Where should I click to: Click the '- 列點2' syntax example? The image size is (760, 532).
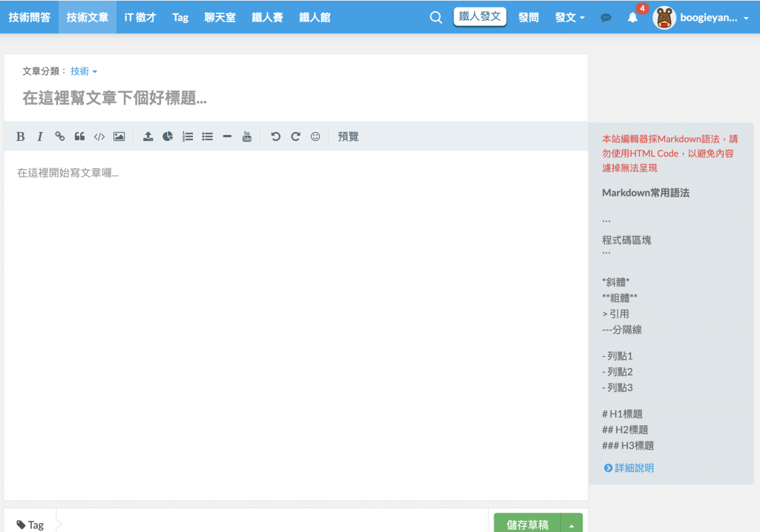click(617, 372)
